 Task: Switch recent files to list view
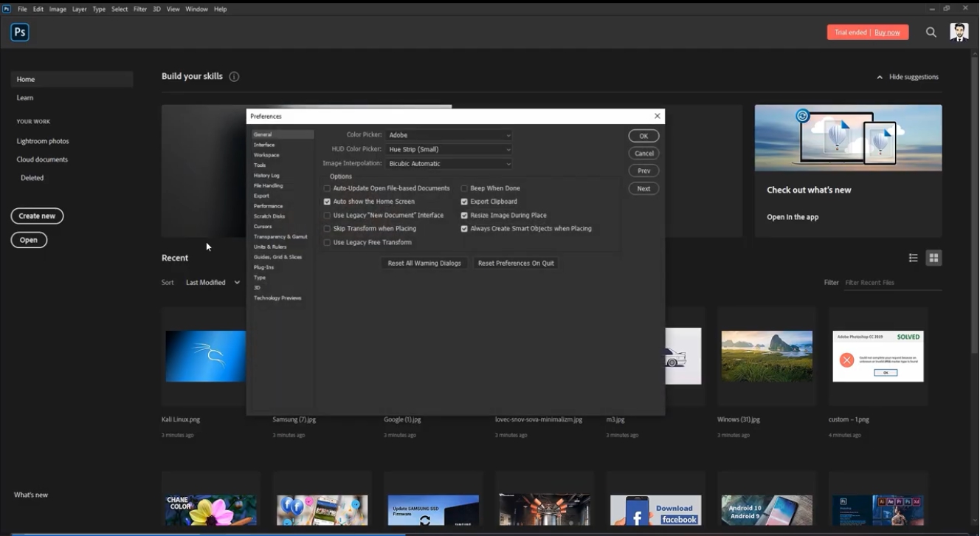[914, 258]
